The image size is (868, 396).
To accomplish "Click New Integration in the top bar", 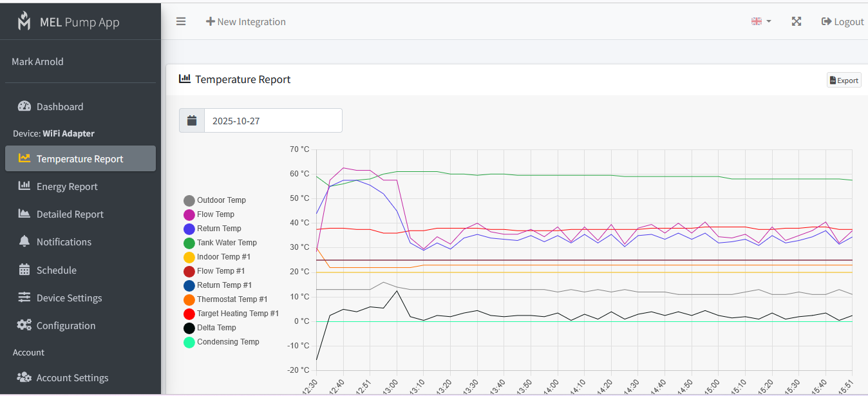I will 245,22.
